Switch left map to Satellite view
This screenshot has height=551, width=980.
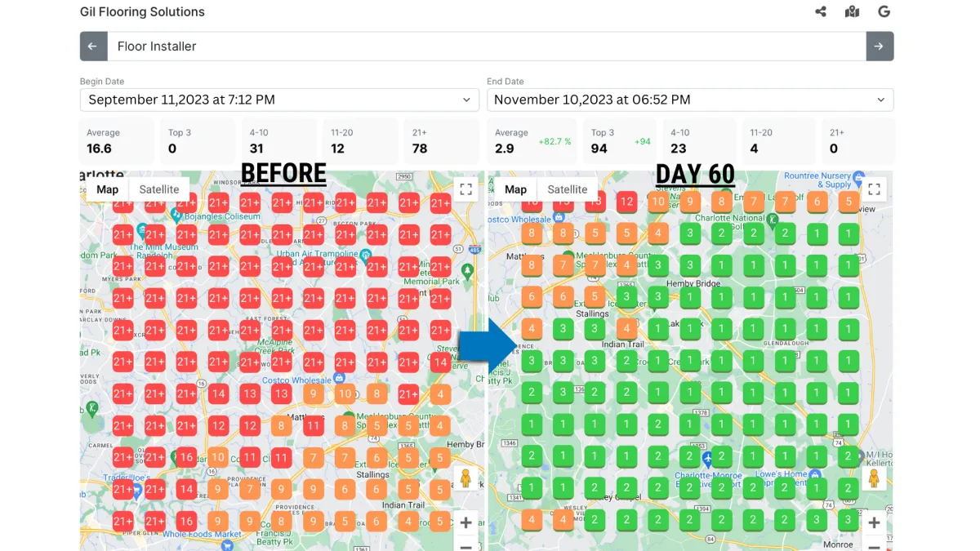[x=159, y=189]
